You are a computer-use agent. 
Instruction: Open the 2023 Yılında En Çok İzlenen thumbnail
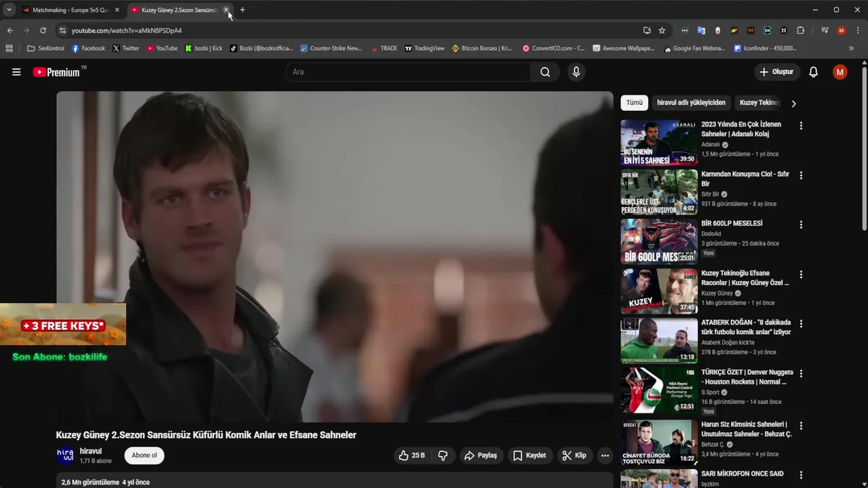click(659, 143)
